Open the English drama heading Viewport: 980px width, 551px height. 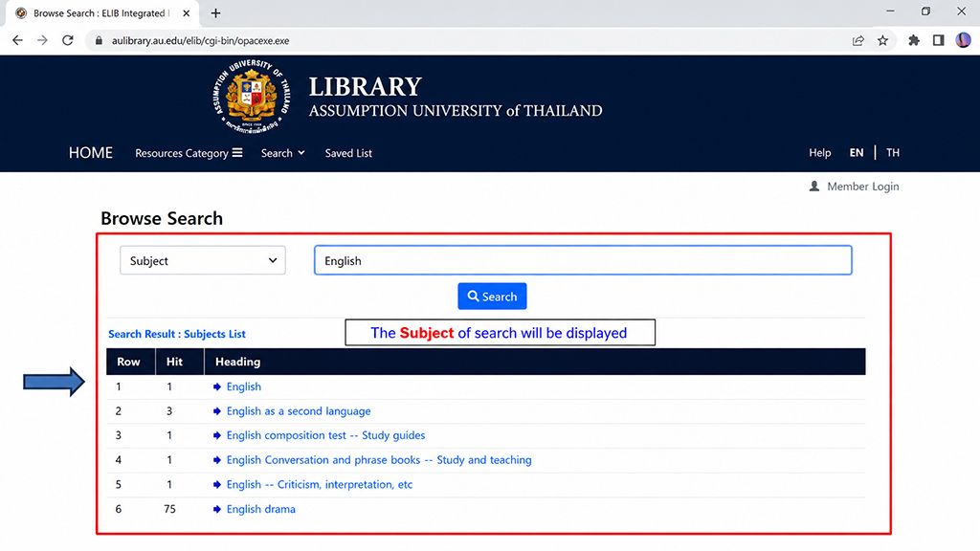click(x=260, y=509)
